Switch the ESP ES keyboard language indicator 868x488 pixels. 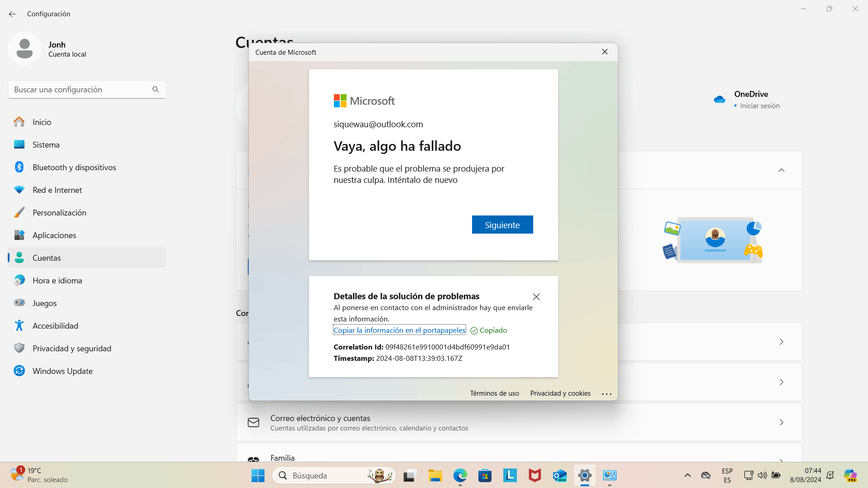coord(727,475)
